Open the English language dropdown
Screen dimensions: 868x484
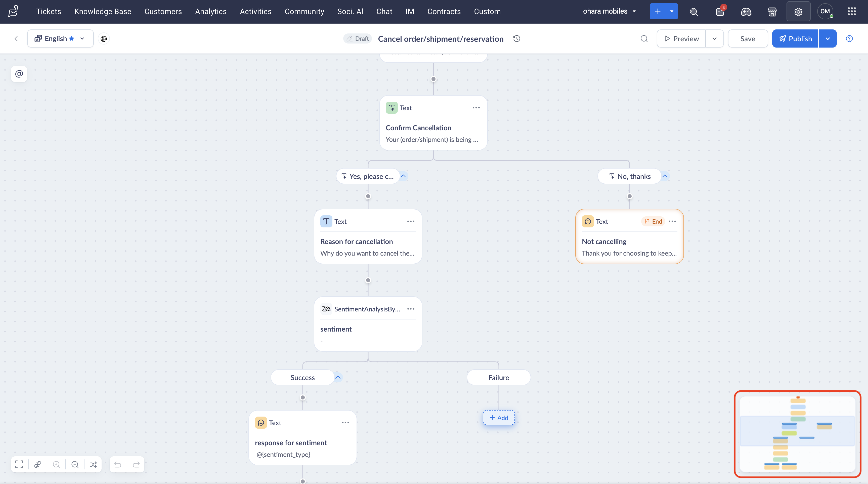coord(60,39)
